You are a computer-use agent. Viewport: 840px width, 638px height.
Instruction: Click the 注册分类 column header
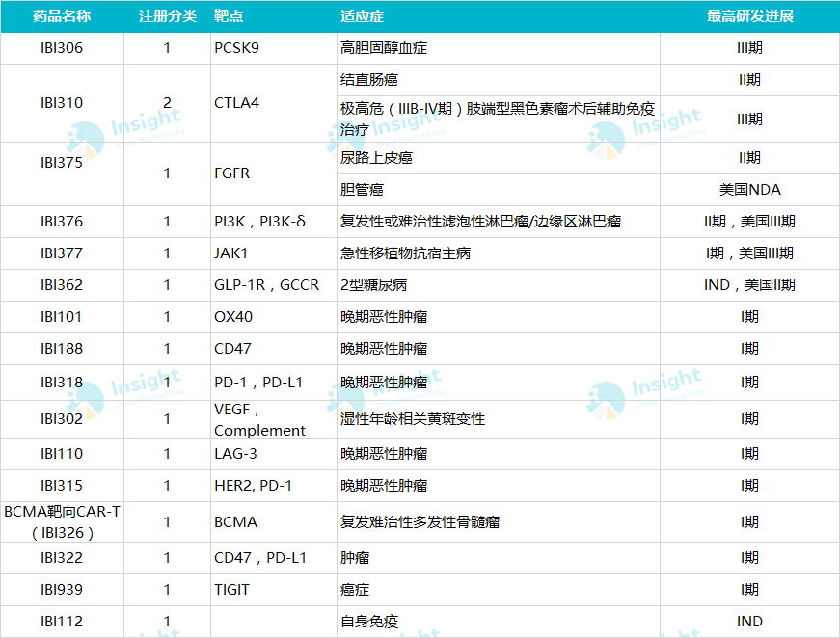(168, 16)
